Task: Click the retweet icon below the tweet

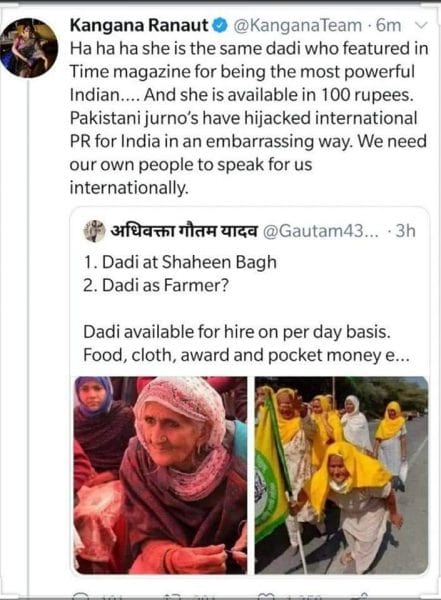Action: (174, 596)
